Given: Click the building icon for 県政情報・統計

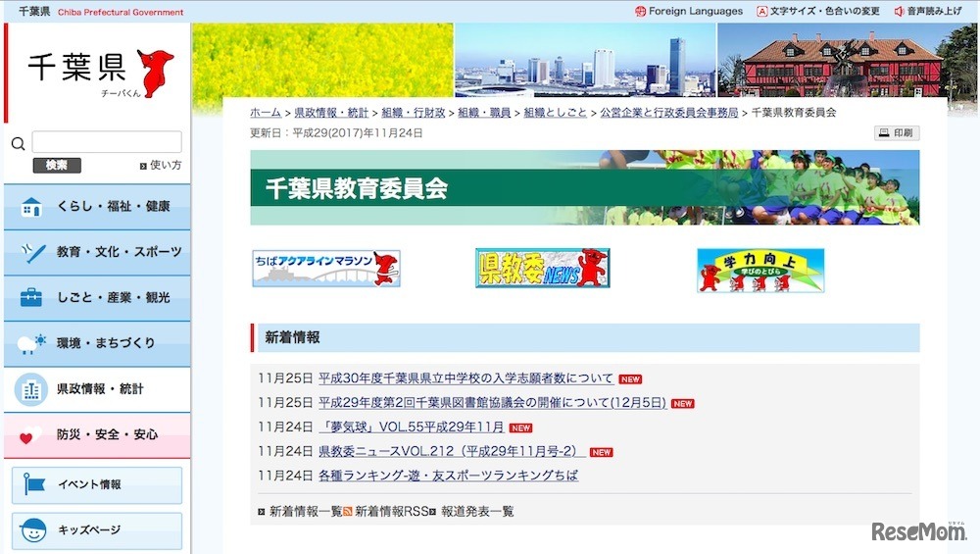Looking at the screenshot, I should [31, 389].
